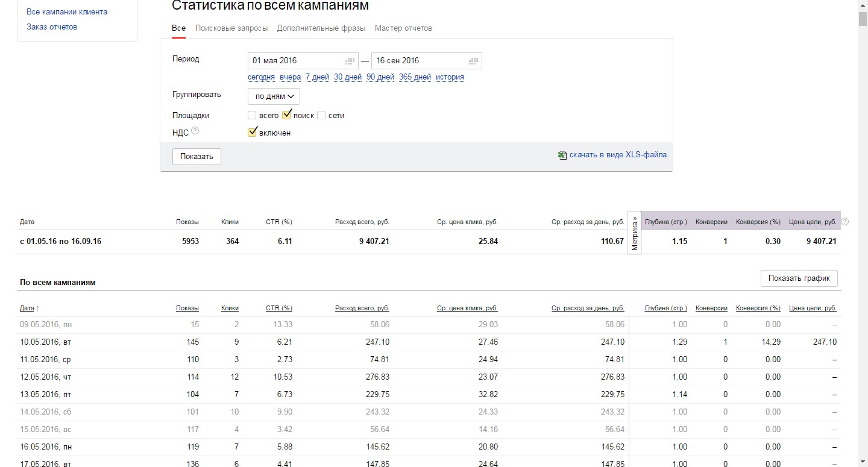The height and width of the screenshot is (467, 868).
Task: Select the '30 дней' period shortcut
Action: pos(348,77)
